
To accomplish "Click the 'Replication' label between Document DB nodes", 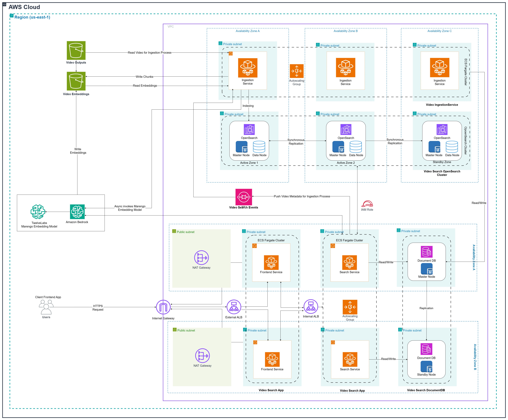I will coord(426,308).
